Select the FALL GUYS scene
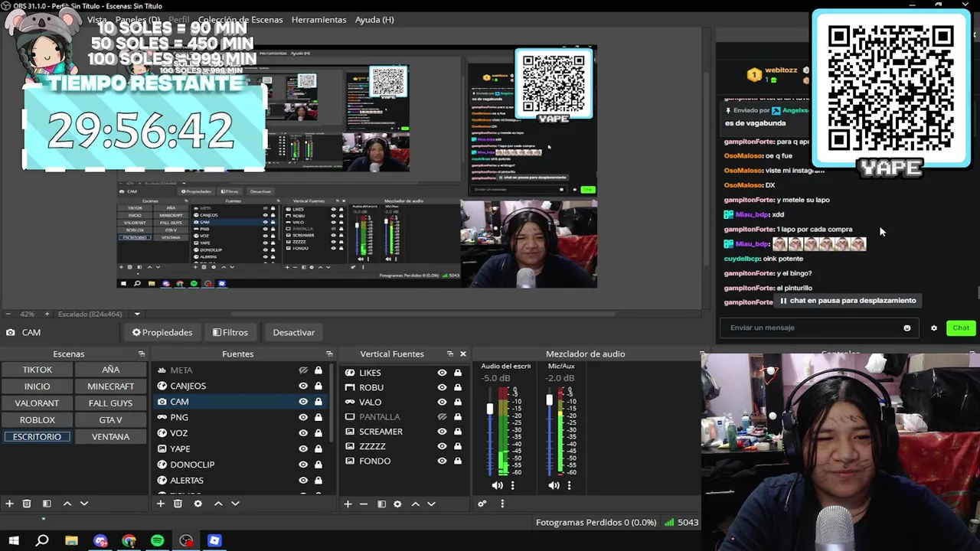Viewport: 980px width, 551px height. [110, 403]
